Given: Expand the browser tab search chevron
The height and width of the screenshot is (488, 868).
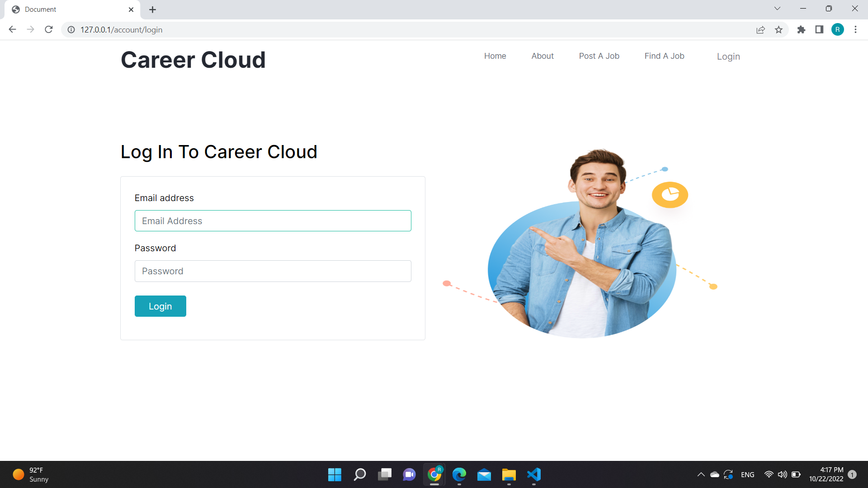Looking at the screenshot, I should coord(777,8).
